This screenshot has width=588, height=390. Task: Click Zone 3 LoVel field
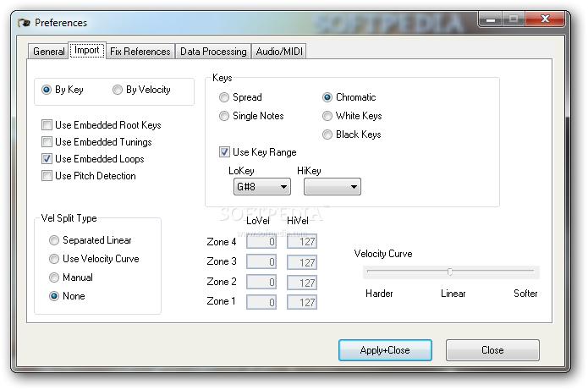pyautogui.click(x=261, y=261)
